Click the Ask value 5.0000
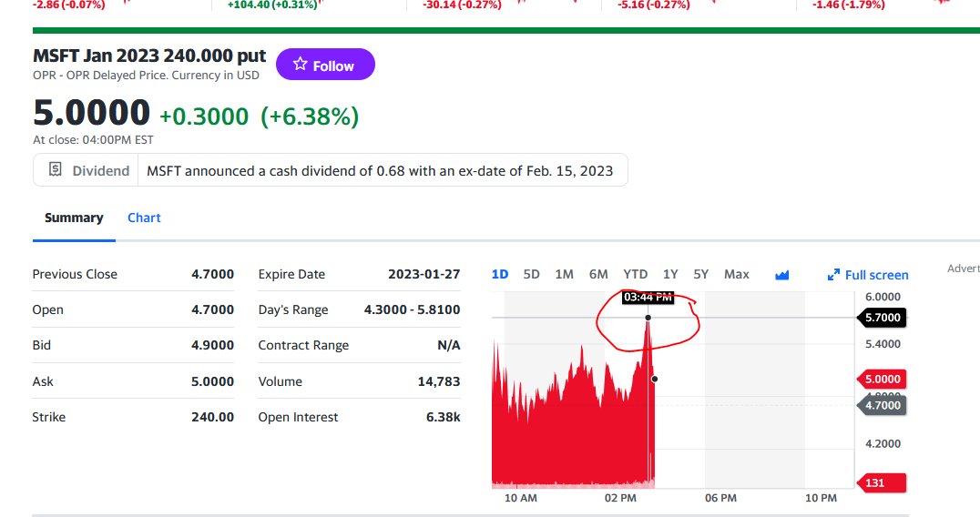 click(x=212, y=381)
